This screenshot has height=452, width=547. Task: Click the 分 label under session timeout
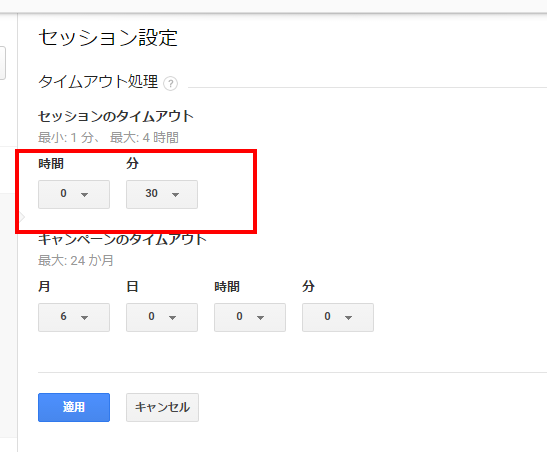(x=133, y=163)
